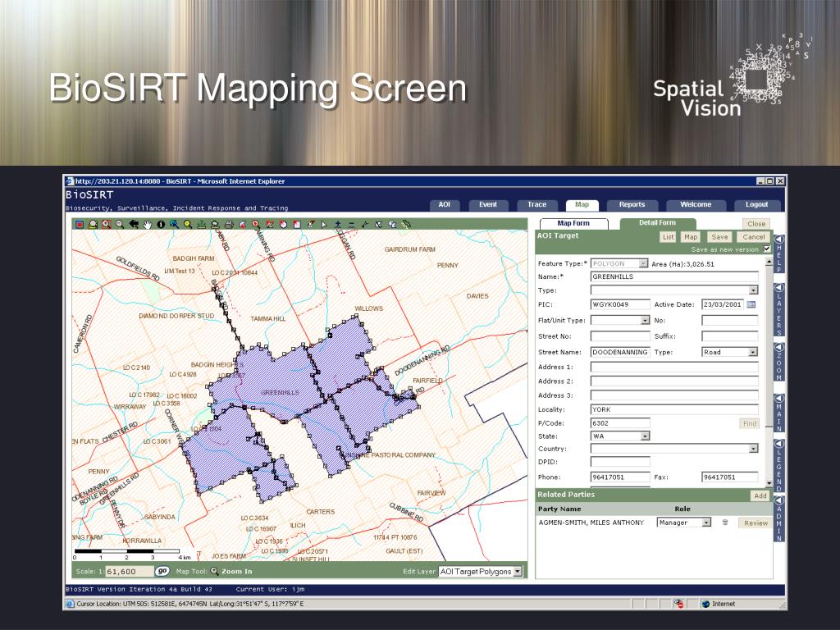Click the TAMMA HILL label on the map

268,319
